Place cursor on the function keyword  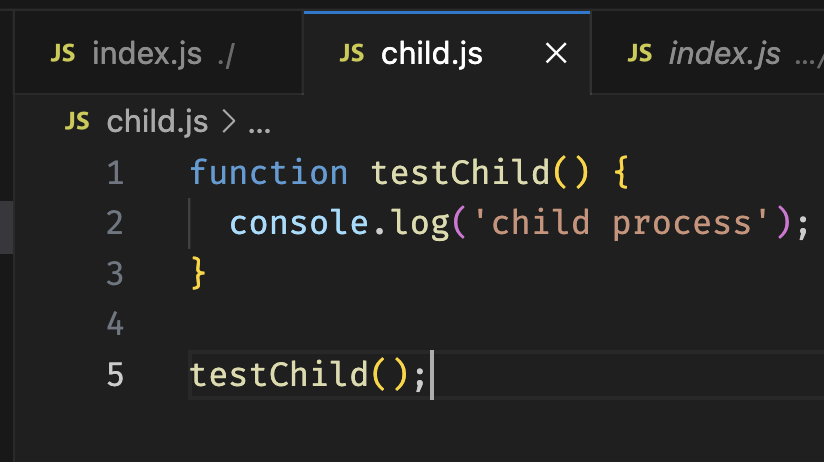[269, 173]
